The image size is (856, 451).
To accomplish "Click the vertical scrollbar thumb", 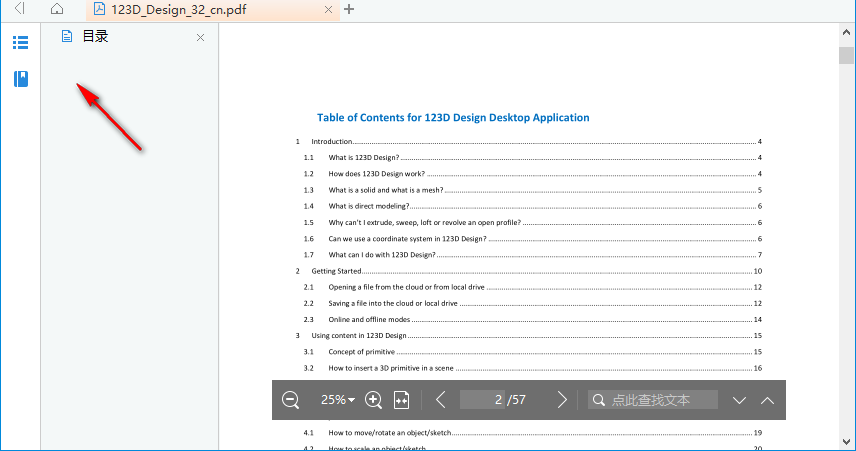I will [846, 56].
